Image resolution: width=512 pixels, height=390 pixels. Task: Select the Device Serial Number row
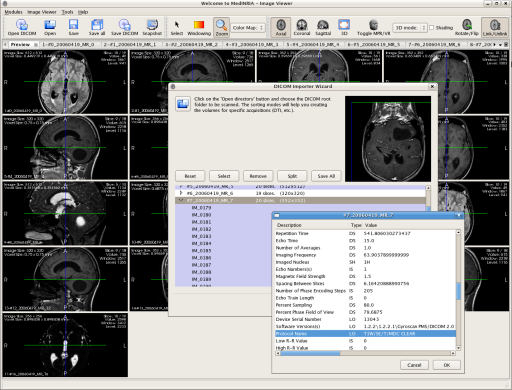point(365,319)
